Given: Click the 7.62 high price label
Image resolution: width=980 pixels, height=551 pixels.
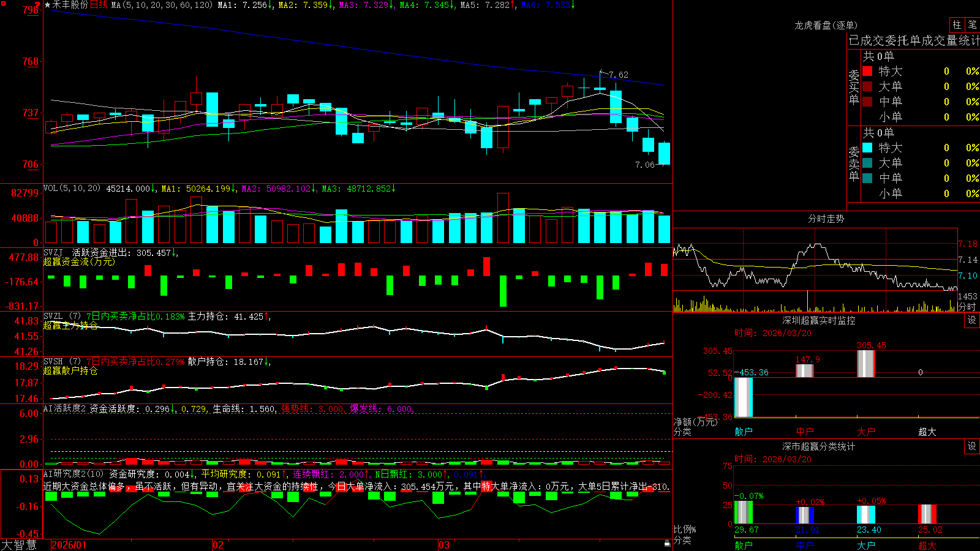Looking at the screenshot, I should (x=619, y=75).
